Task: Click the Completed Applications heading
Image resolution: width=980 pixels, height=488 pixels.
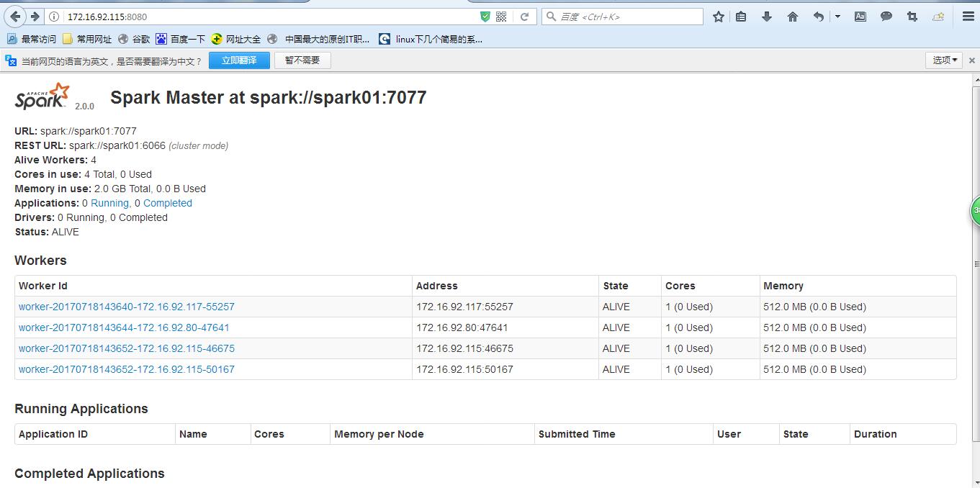Action: (89, 474)
